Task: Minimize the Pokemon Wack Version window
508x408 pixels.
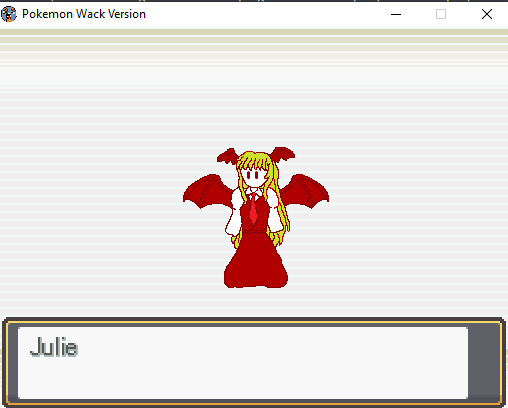Action: (396, 14)
